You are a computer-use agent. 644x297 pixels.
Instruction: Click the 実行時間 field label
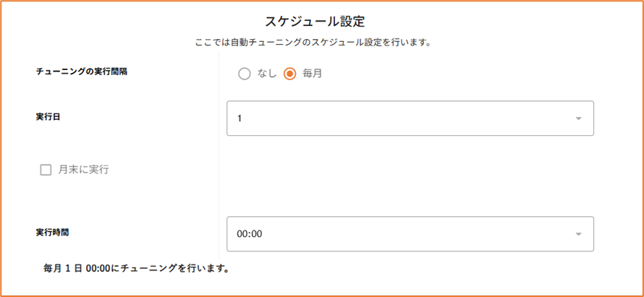52,233
